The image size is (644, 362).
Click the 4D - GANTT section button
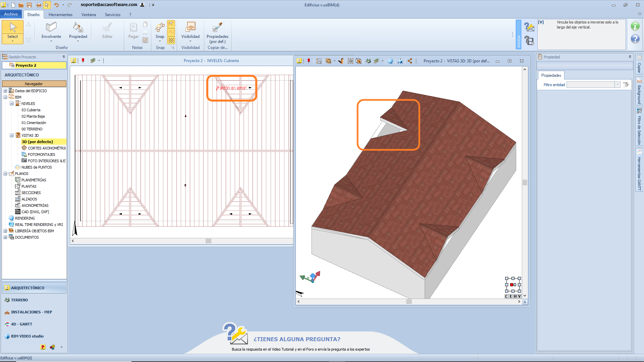point(21,324)
